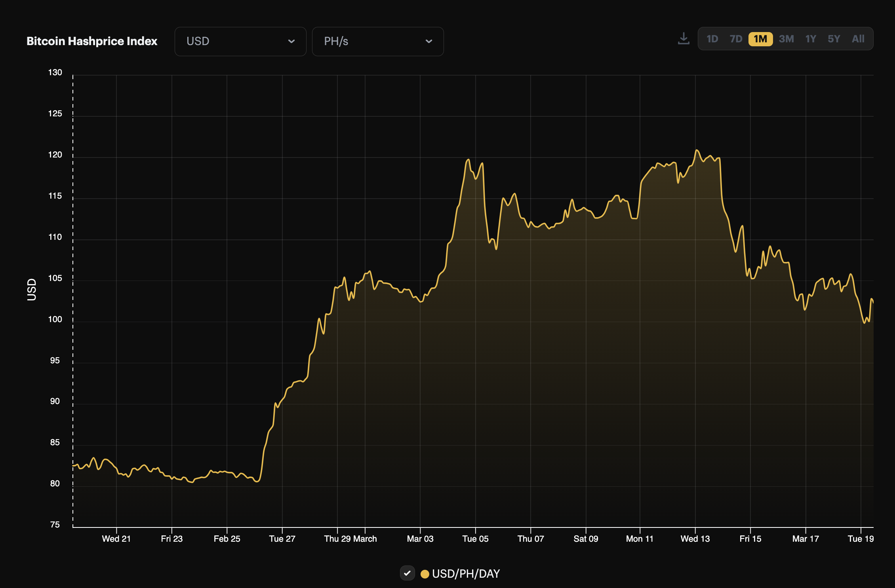Click the checkmark icon beside the legend
Image resolution: width=895 pixels, height=588 pixels.
point(408,574)
